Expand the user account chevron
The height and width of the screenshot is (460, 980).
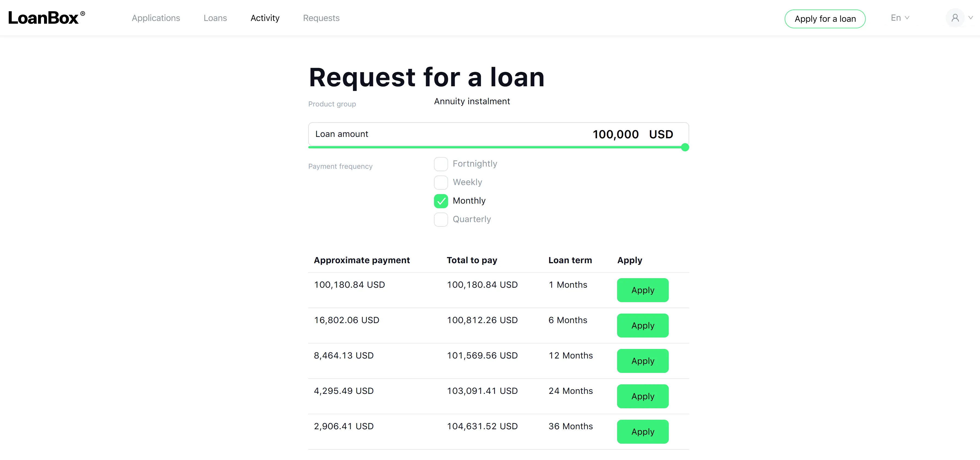tap(971, 17)
